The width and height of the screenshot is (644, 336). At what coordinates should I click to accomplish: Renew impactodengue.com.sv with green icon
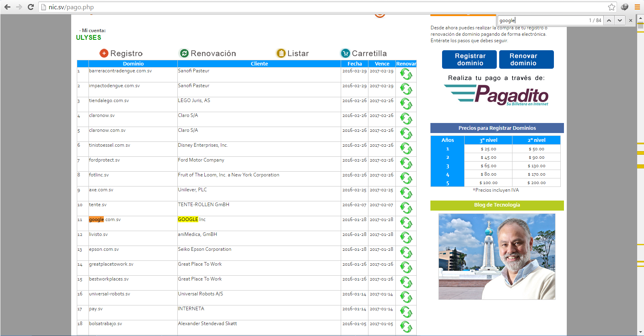(x=406, y=89)
